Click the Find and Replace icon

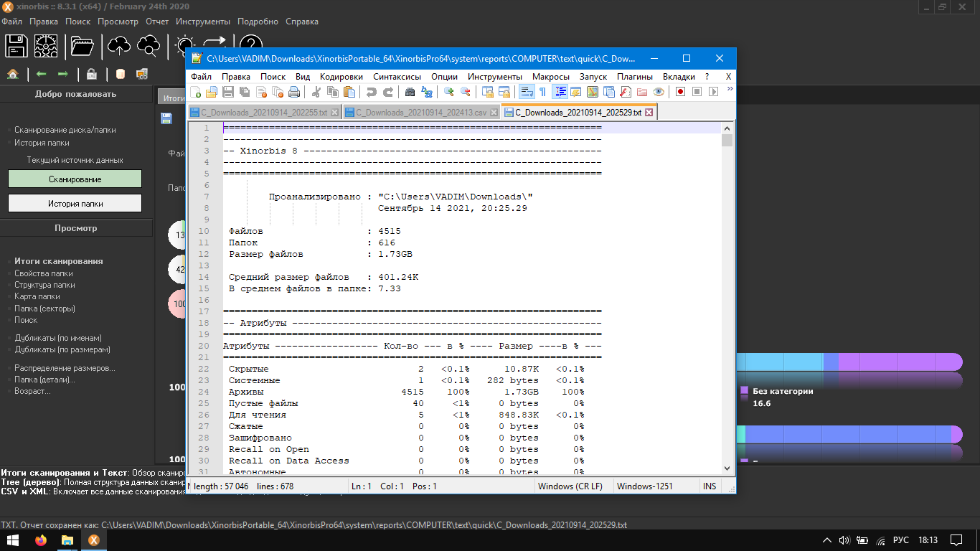pyautogui.click(x=427, y=92)
